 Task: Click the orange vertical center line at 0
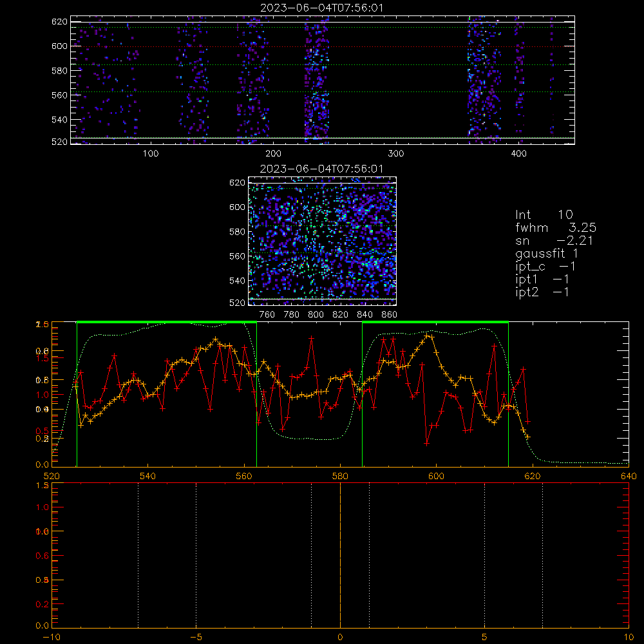(340, 555)
